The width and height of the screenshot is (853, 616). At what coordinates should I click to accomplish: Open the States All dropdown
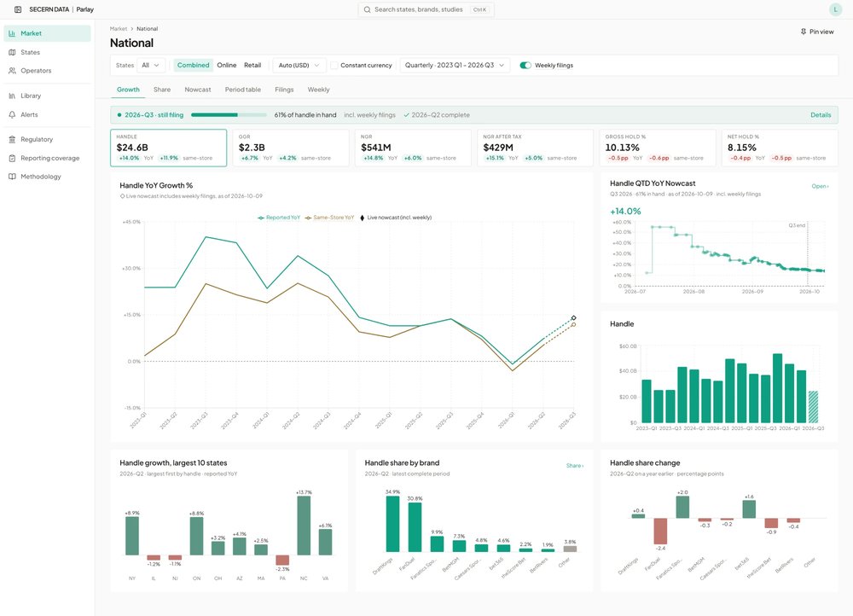[151, 66]
